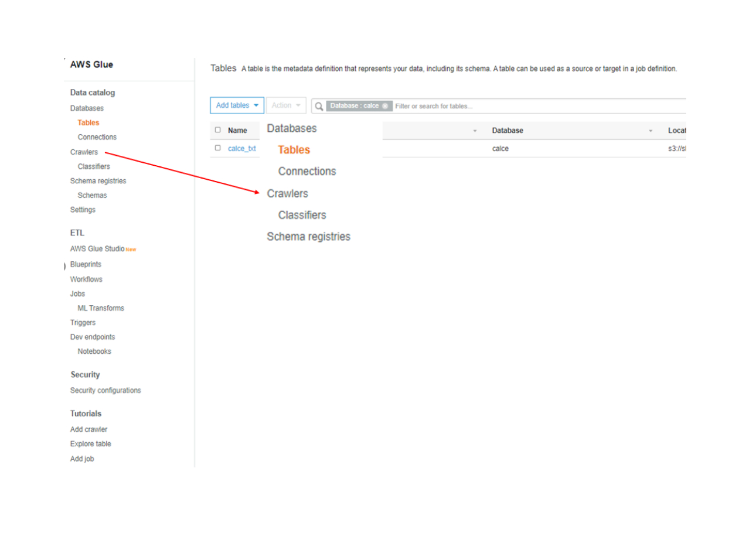The width and height of the screenshot is (756, 533).
Task: Click the AWS Glue sidebar title
Action: (x=91, y=65)
